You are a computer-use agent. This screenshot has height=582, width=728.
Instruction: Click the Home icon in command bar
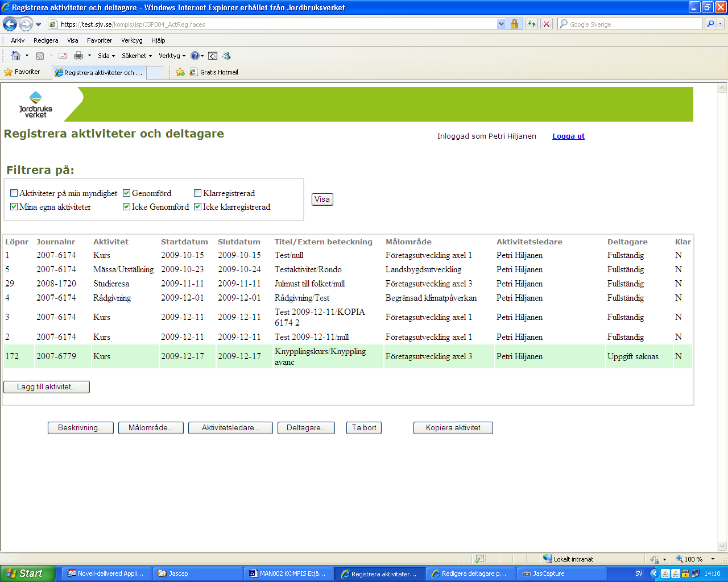coord(16,56)
